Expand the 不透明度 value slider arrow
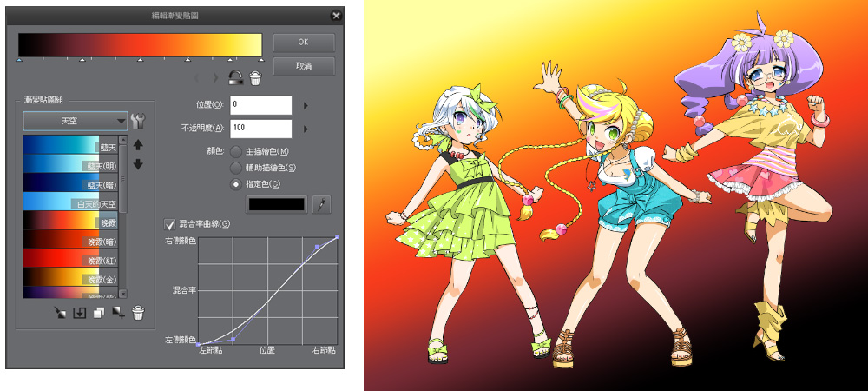Screen dimensions: 868x391 (x=306, y=129)
